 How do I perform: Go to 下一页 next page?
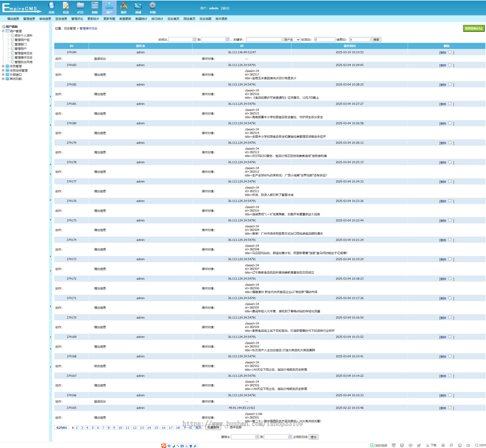pos(188,428)
